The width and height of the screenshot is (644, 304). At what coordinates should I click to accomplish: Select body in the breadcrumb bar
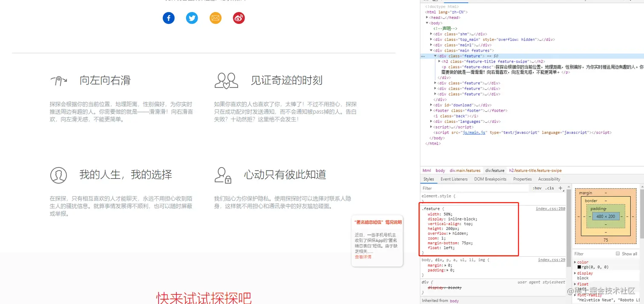(x=440, y=171)
